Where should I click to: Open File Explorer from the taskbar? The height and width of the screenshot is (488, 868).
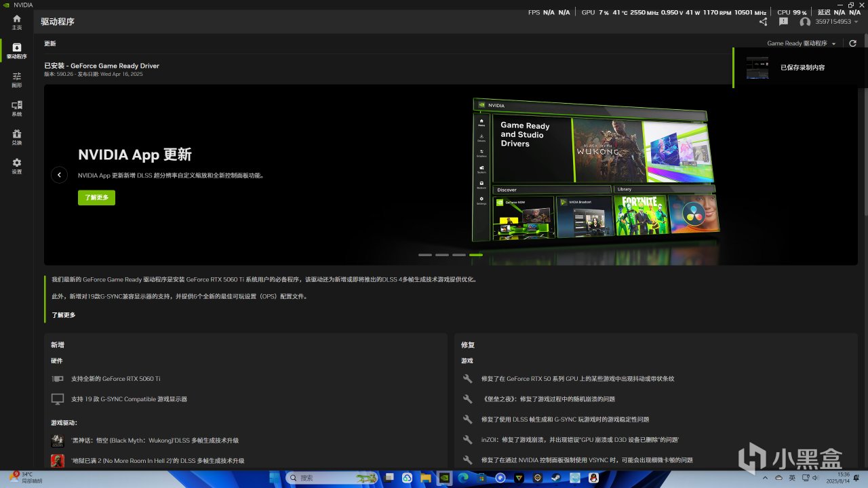426,478
